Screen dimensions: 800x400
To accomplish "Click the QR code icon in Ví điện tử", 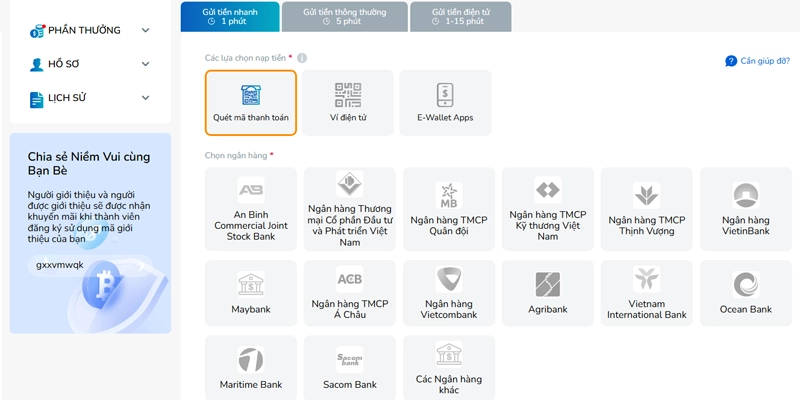I will point(348,95).
